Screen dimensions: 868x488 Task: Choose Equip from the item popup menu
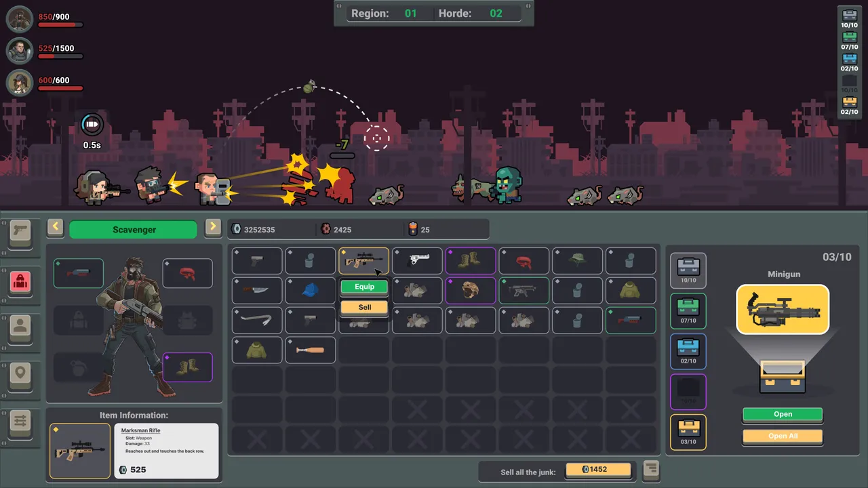pos(364,287)
